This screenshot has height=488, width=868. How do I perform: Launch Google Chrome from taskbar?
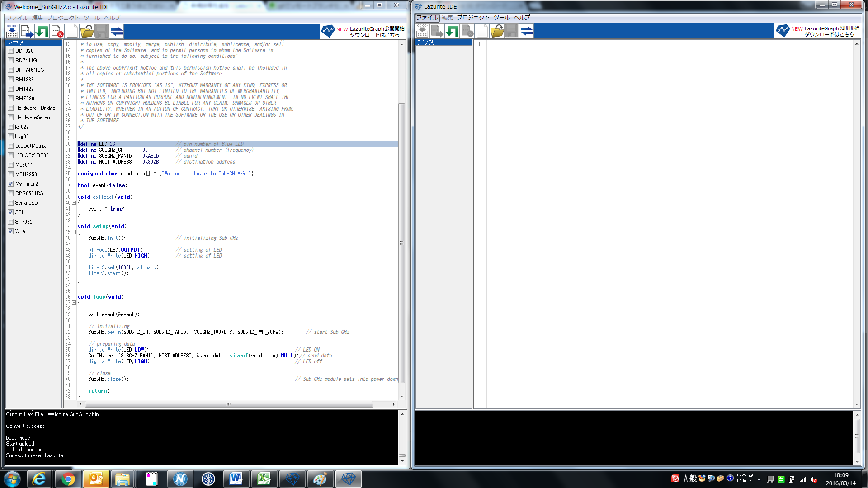pos(68,479)
